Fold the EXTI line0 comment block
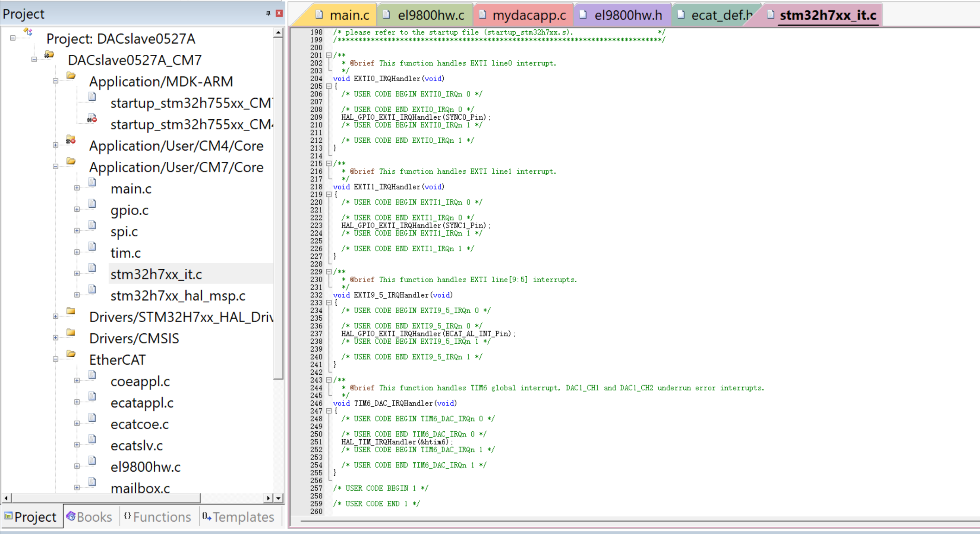980x534 pixels. (x=329, y=55)
